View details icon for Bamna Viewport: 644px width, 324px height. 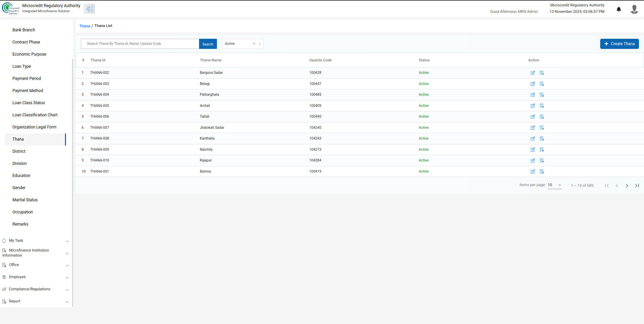point(542,172)
